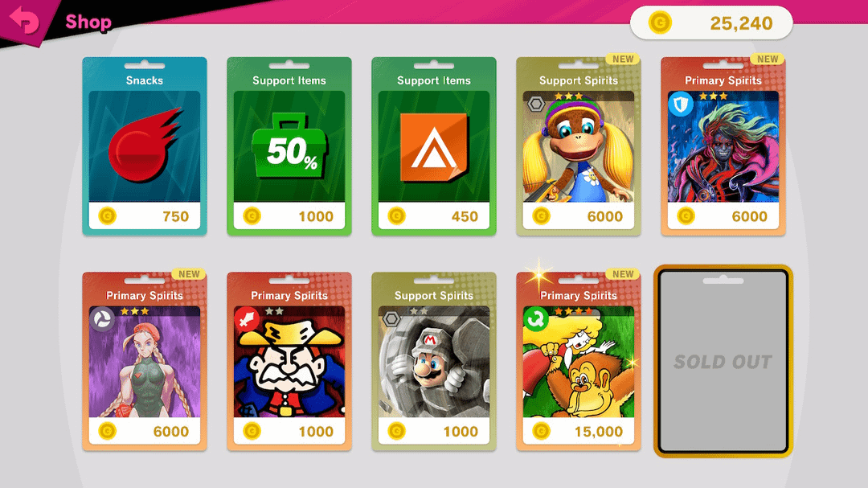Viewport: 868px width, 488px height.
Task: Select the colorful-haired 6000 Primary Spirit
Action: coord(723,146)
